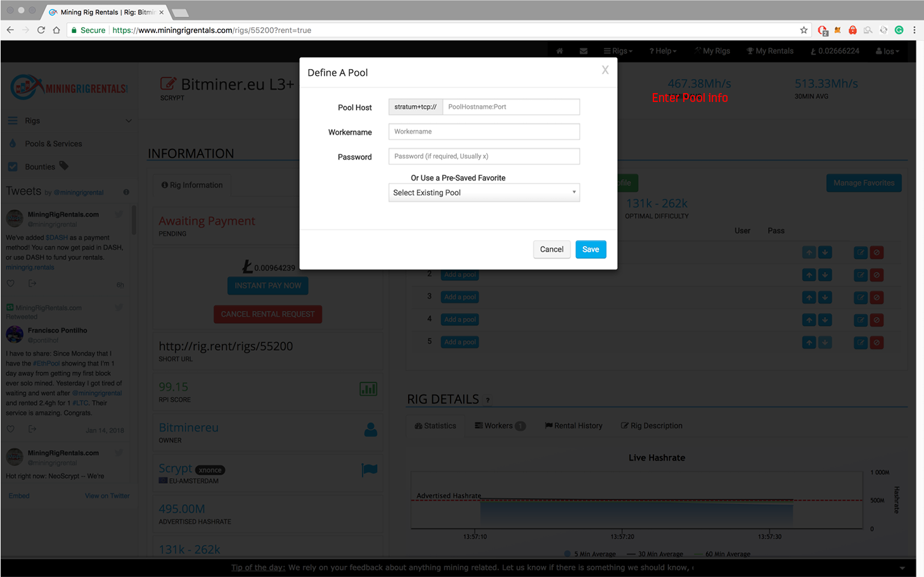This screenshot has height=577, width=924.
Task: Click the tweets widget scrollbar
Action: pos(134,219)
